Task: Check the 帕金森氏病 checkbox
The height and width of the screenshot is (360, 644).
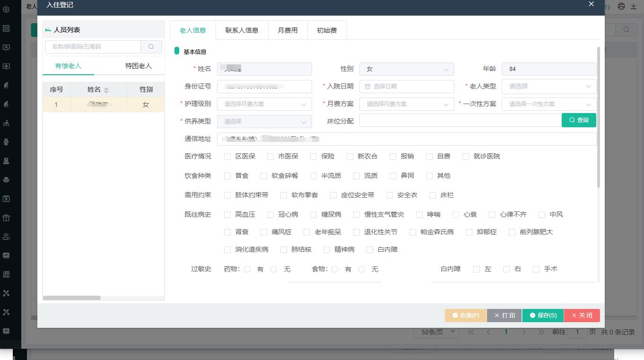Action: click(x=413, y=232)
